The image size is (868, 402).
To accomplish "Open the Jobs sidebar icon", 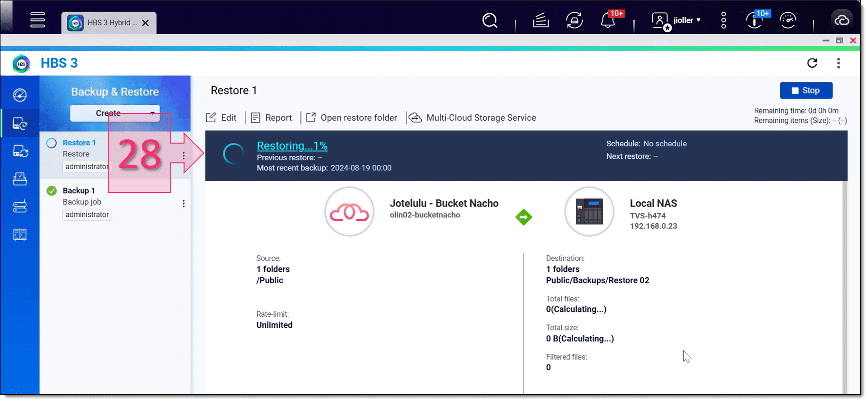I will 20,179.
